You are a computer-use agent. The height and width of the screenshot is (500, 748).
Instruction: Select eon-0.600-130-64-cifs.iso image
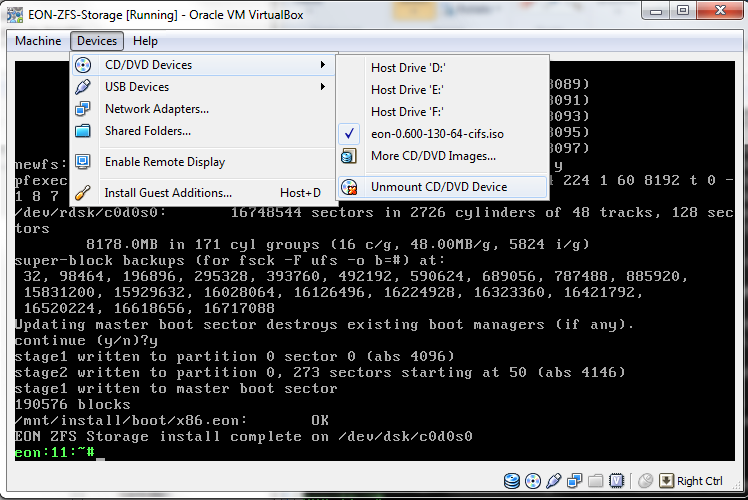click(443, 134)
